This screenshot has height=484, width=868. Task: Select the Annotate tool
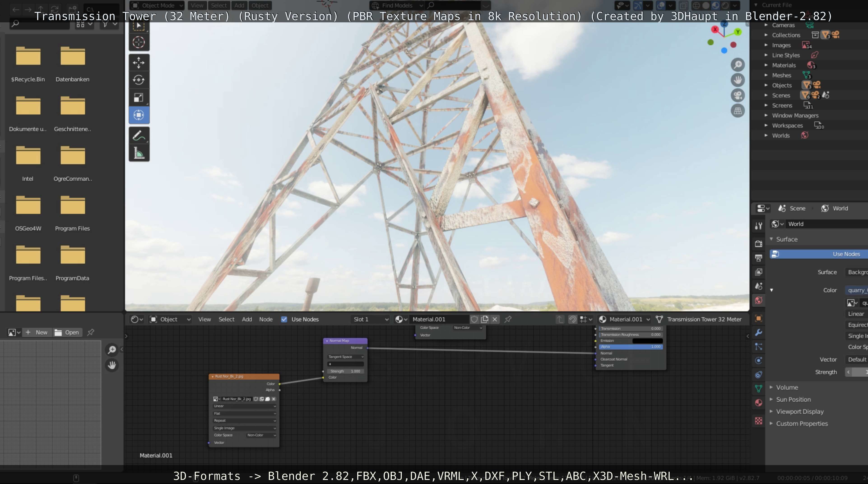pyautogui.click(x=139, y=135)
